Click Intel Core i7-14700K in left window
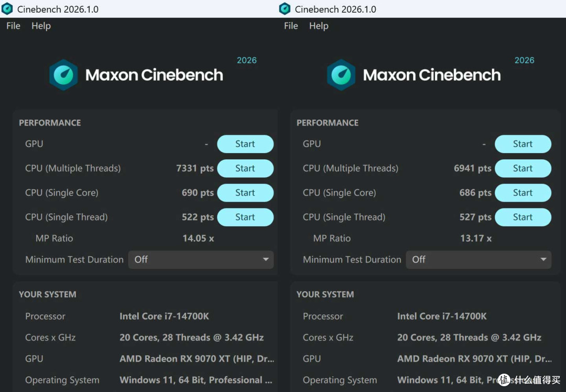The height and width of the screenshot is (392, 566). (164, 317)
